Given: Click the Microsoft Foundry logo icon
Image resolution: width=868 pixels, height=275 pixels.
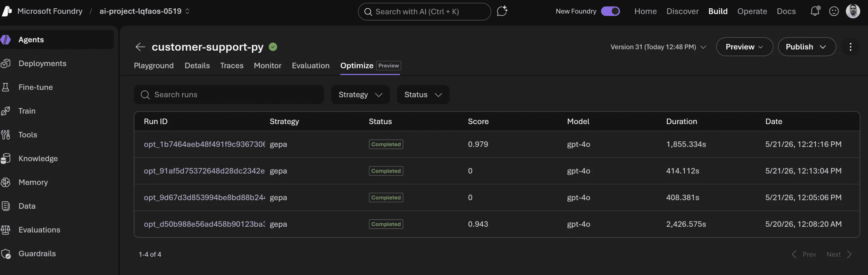Looking at the screenshot, I should 7,11.
